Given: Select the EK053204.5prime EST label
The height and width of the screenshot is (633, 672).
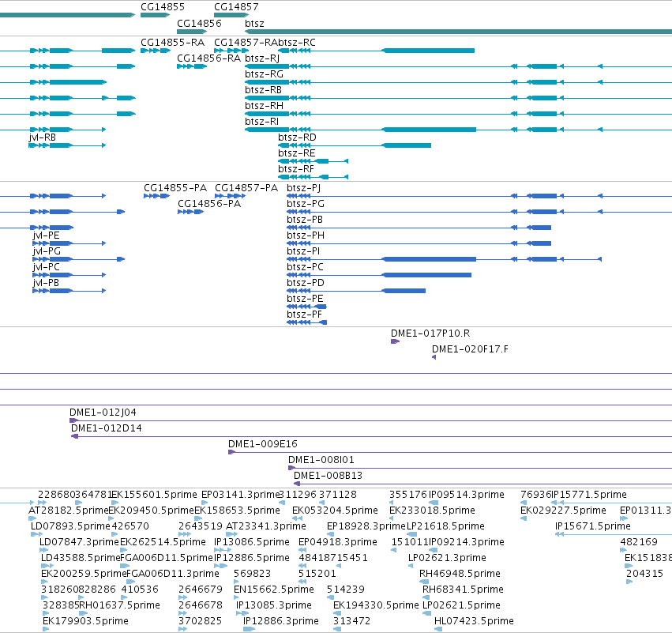Looking at the screenshot, I should pos(335,511).
